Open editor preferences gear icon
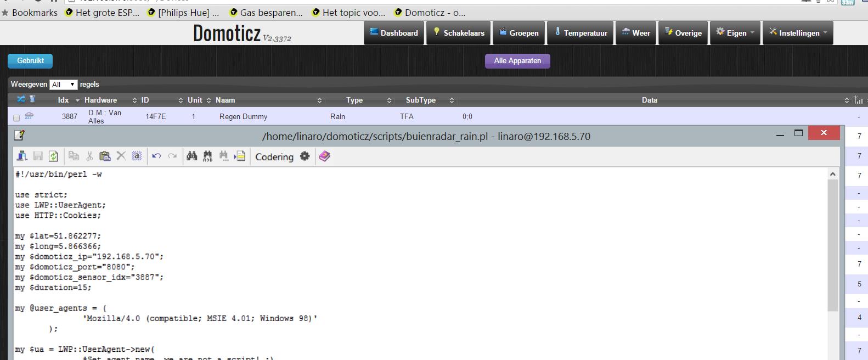 tap(305, 156)
